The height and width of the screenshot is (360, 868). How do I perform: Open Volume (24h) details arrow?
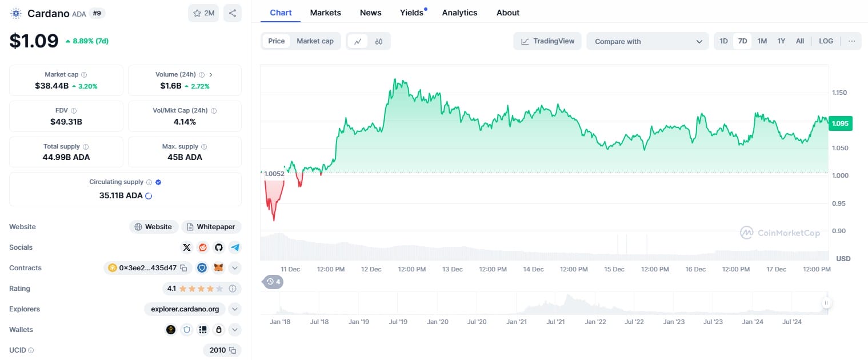211,75
